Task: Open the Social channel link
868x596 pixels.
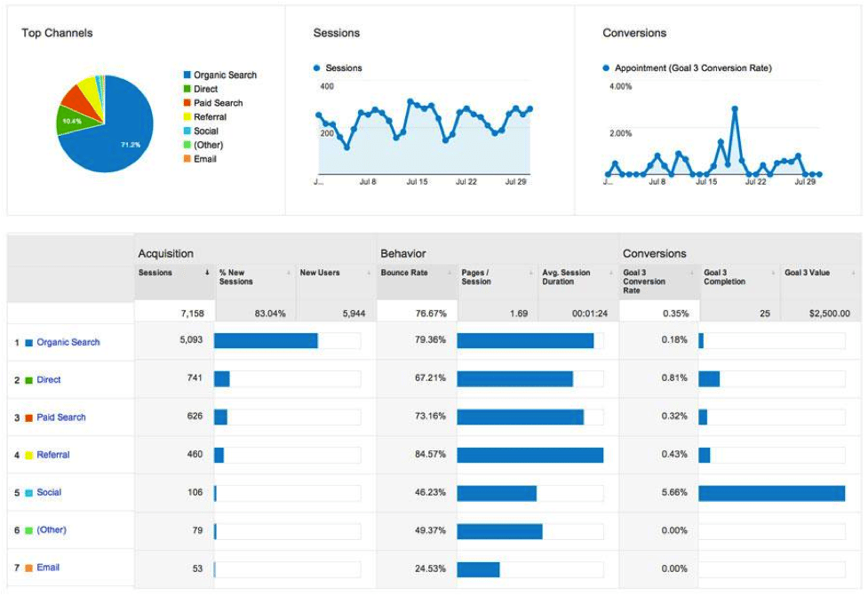Action: pos(49,492)
